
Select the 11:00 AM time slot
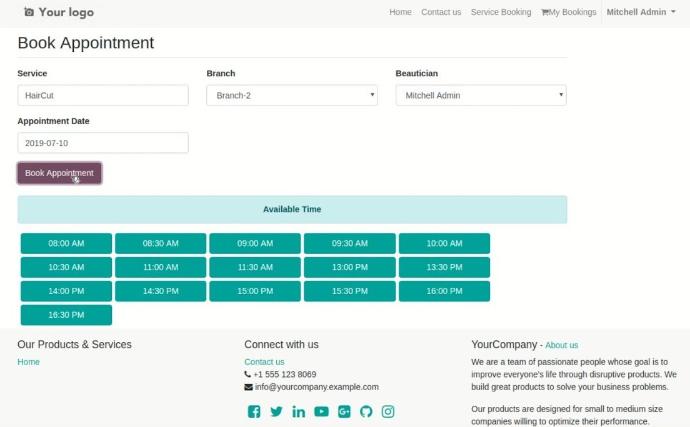coord(161,267)
